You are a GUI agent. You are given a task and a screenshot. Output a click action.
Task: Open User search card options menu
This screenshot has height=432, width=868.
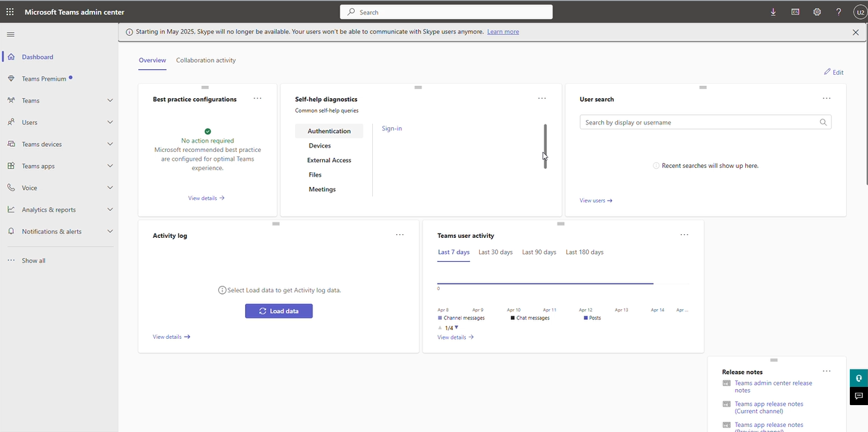(827, 98)
